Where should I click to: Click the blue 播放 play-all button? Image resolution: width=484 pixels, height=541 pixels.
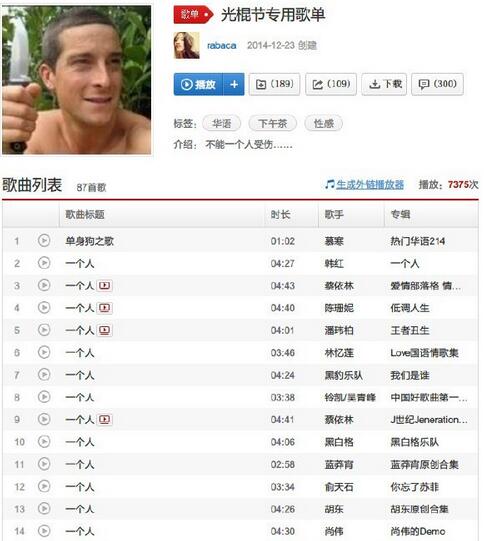tap(198, 84)
